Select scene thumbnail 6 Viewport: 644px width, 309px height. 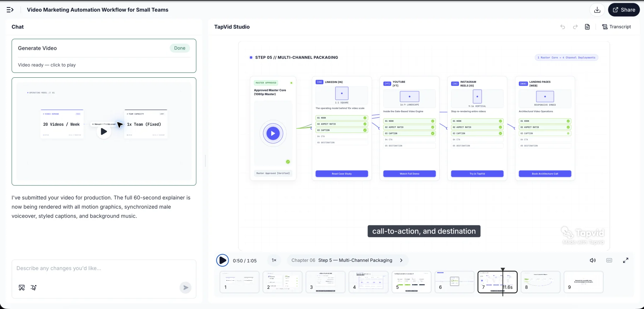(x=454, y=282)
